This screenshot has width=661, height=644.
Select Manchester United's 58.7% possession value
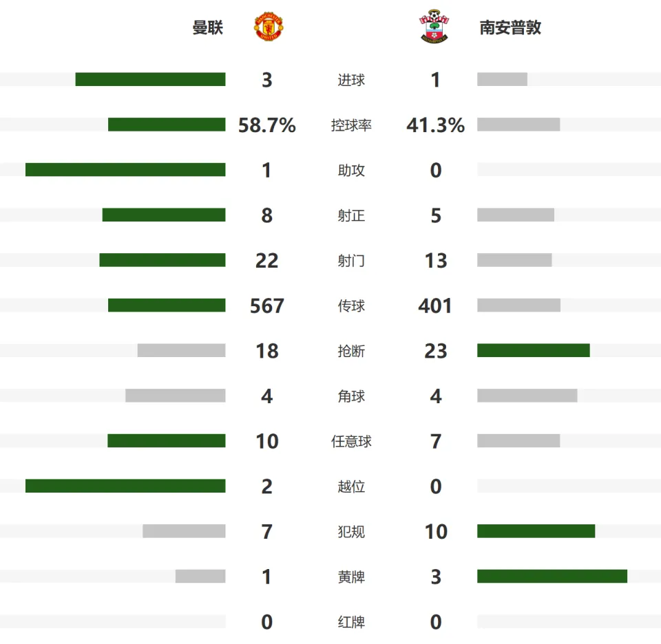click(x=267, y=125)
